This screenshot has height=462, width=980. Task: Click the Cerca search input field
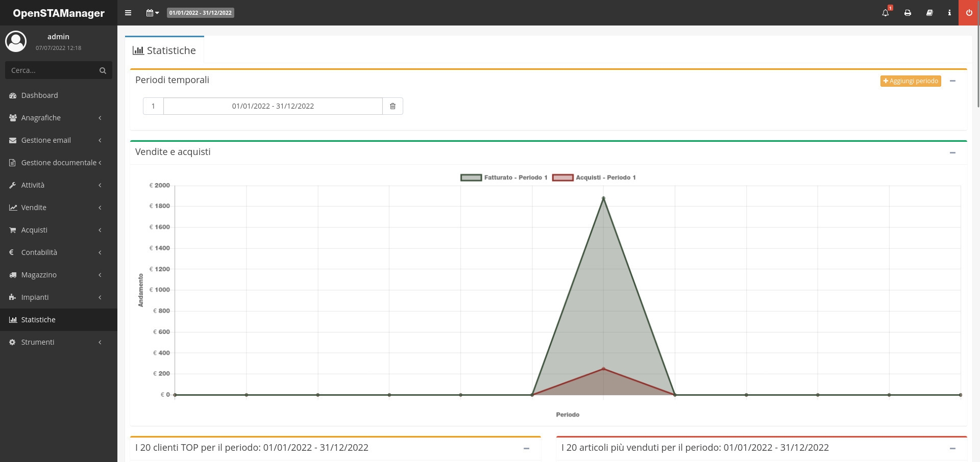51,70
